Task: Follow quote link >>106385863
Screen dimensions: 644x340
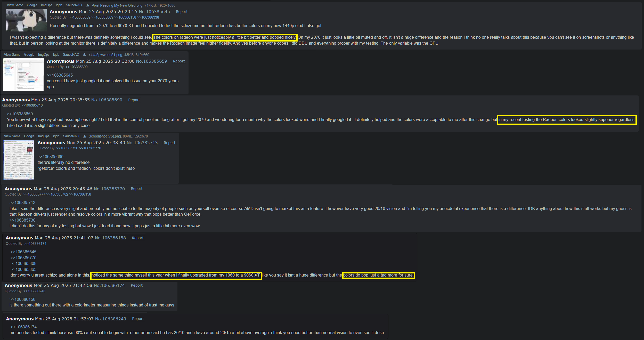Action: (x=23, y=269)
